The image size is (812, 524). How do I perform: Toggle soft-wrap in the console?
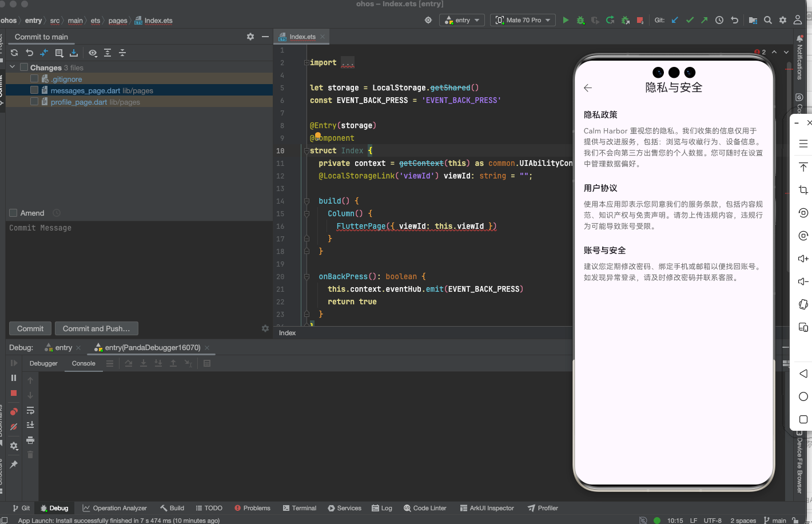30,410
